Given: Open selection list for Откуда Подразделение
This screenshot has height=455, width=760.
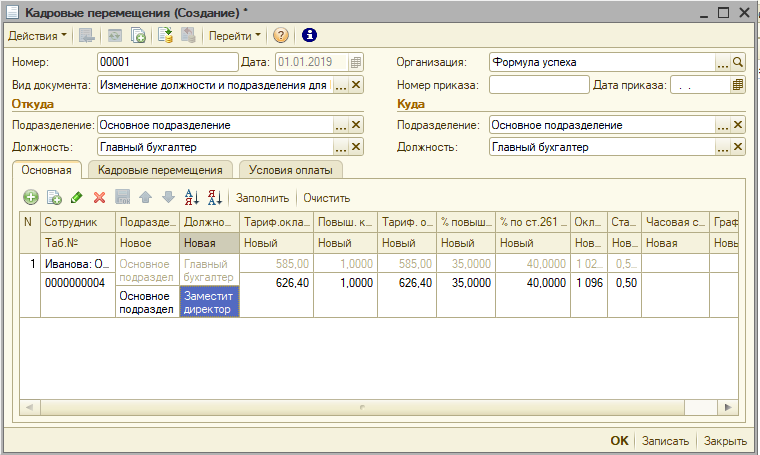Looking at the screenshot, I should tap(340, 125).
